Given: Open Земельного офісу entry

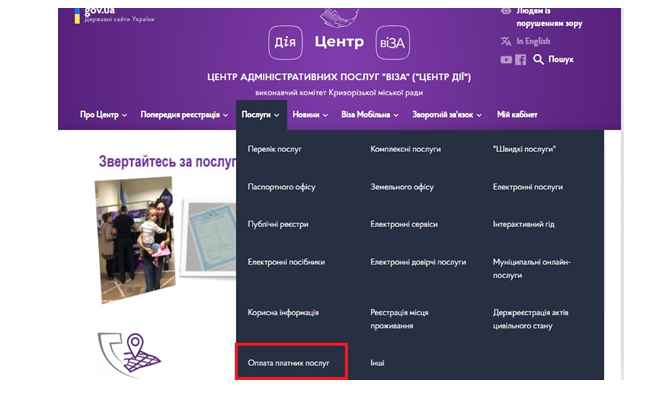Looking at the screenshot, I should tap(402, 187).
